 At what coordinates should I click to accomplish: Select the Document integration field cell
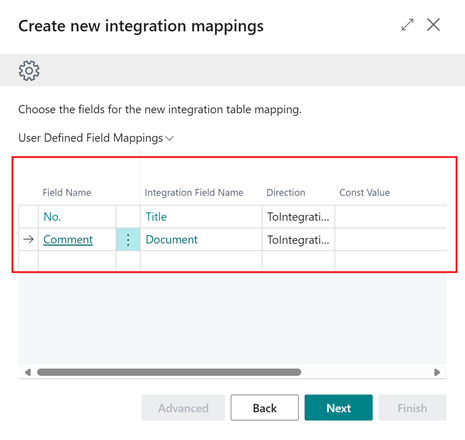pos(201,239)
